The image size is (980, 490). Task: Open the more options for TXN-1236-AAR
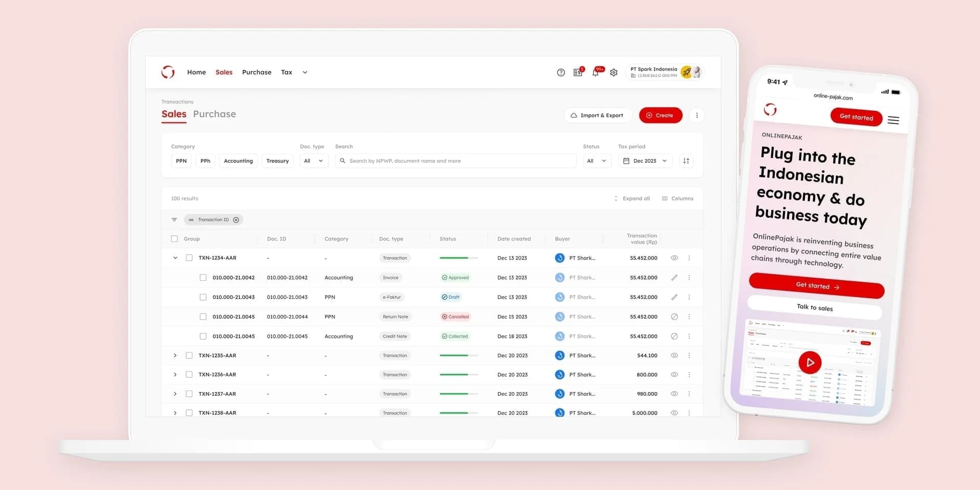coord(689,375)
